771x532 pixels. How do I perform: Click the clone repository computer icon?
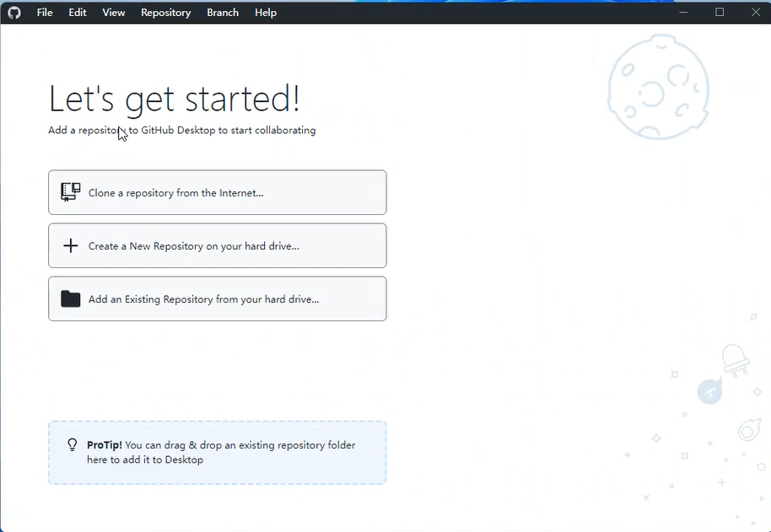tap(71, 192)
